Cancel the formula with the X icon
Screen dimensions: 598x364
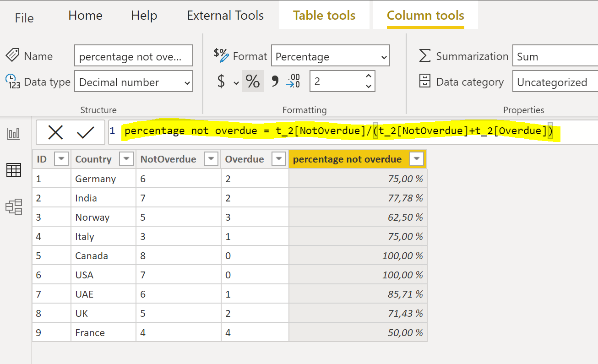point(55,132)
